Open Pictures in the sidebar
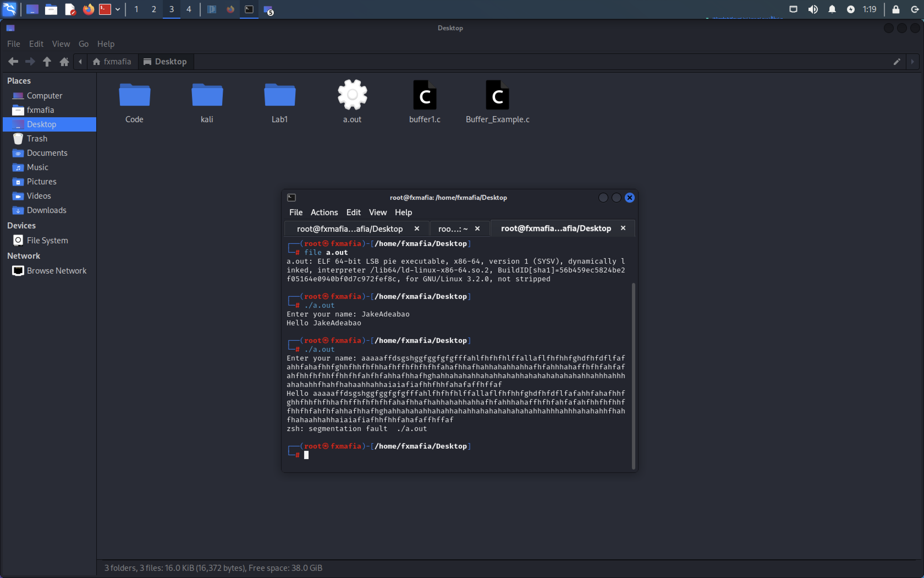924x578 pixels. tap(49, 182)
